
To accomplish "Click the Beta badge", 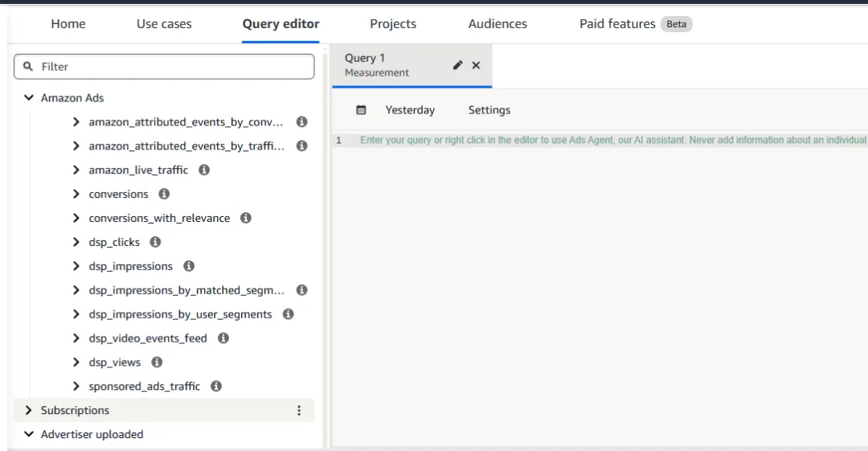I will (677, 24).
